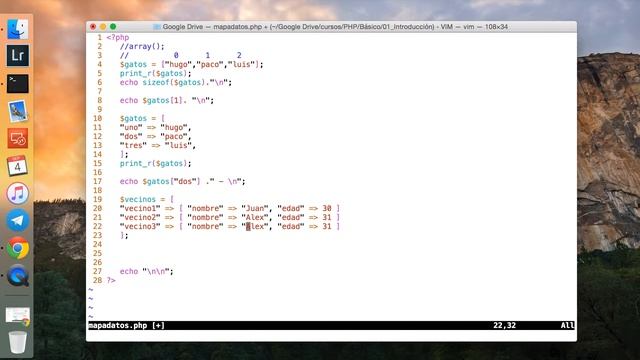The height and width of the screenshot is (360, 640).
Task: Place cursor on "hugo" in line 4
Action: pos(178,64)
